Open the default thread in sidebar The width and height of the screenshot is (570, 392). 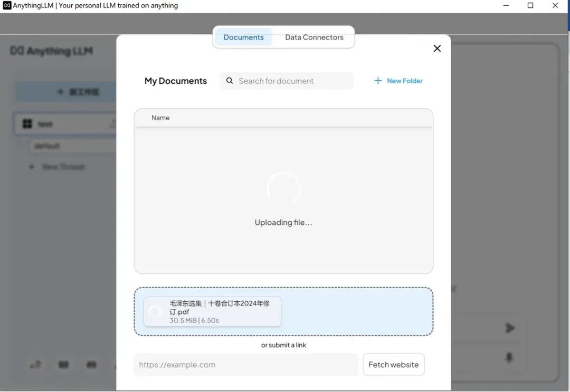coord(73,146)
